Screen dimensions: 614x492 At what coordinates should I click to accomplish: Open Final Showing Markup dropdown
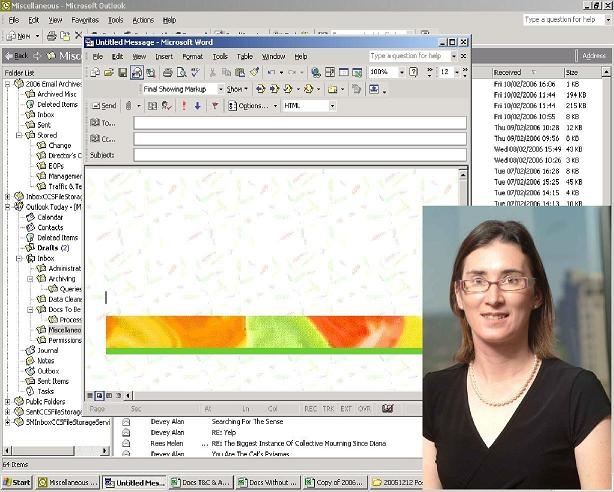pos(220,89)
